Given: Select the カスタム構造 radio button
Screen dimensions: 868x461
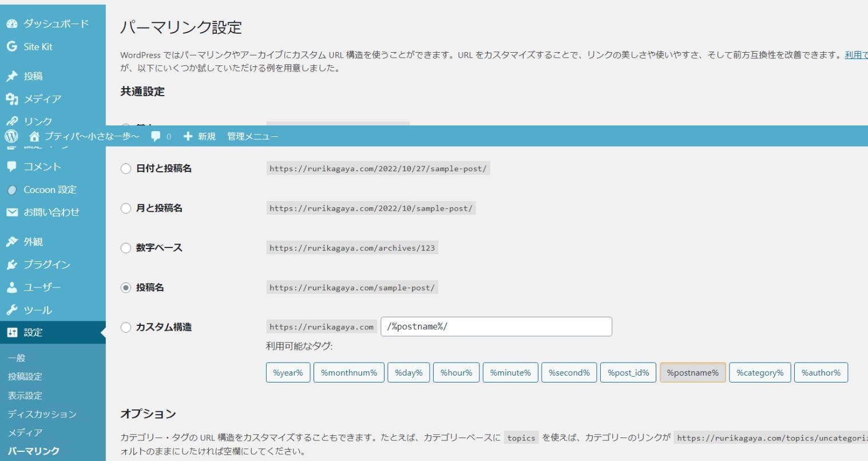Looking at the screenshot, I should pos(126,327).
